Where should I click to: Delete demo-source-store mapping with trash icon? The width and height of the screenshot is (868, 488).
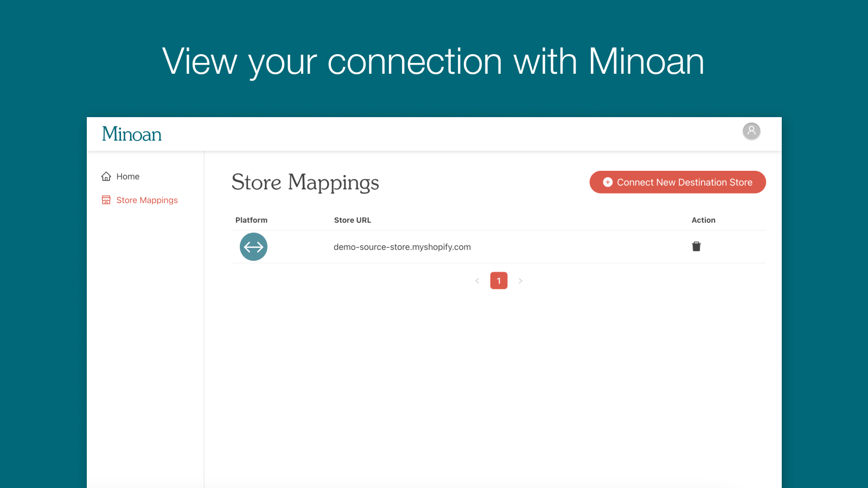coord(696,247)
